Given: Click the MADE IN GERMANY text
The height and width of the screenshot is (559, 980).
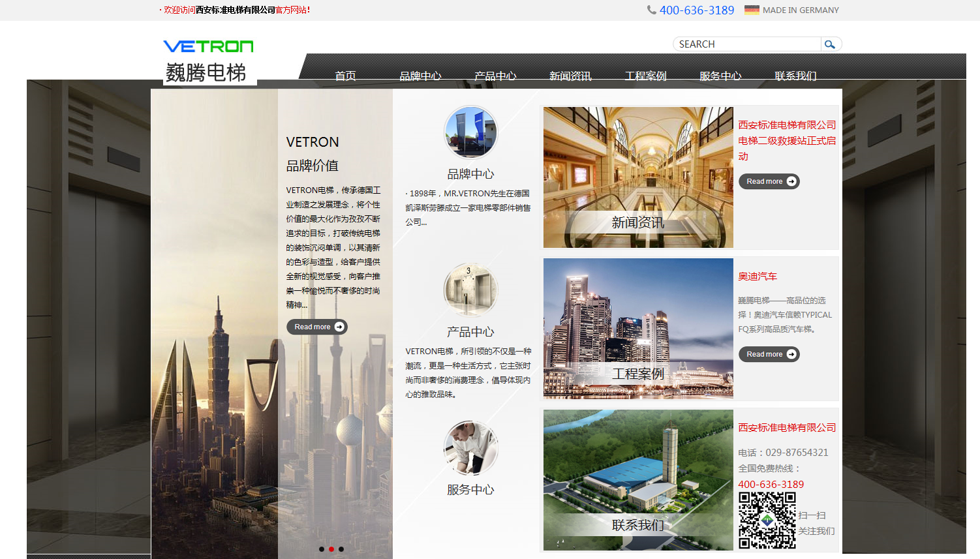Looking at the screenshot, I should coord(801,10).
